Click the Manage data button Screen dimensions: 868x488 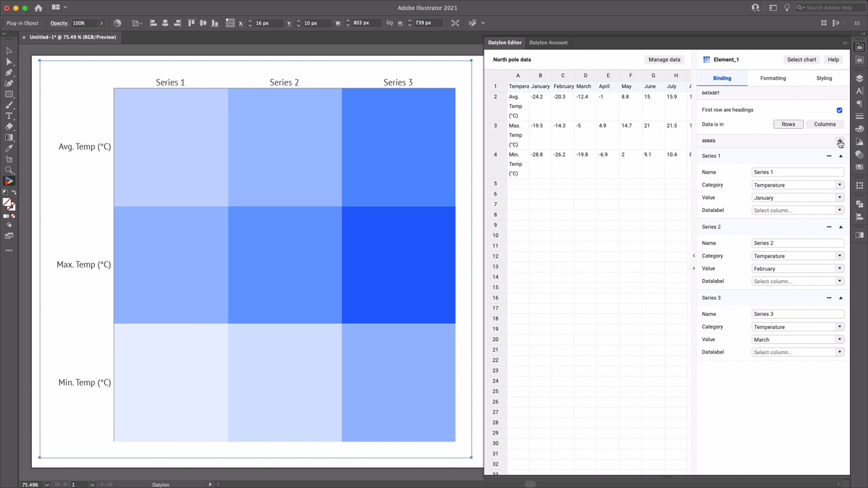(x=664, y=59)
